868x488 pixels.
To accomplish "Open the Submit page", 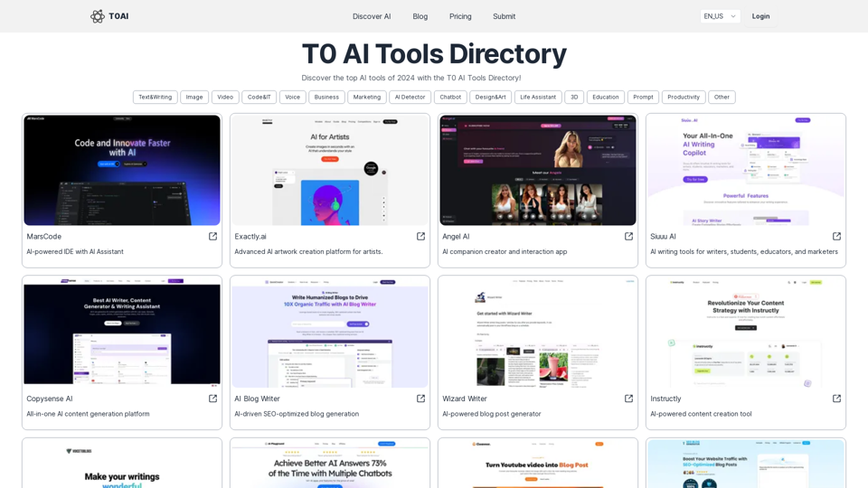I will [504, 16].
